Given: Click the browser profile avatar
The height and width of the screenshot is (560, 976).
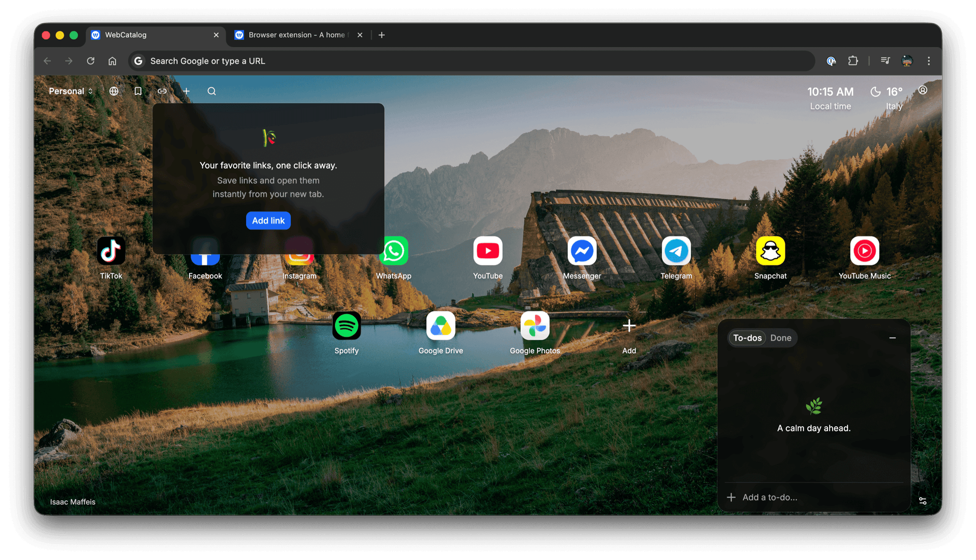Looking at the screenshot, I should [x=907, y=61].
